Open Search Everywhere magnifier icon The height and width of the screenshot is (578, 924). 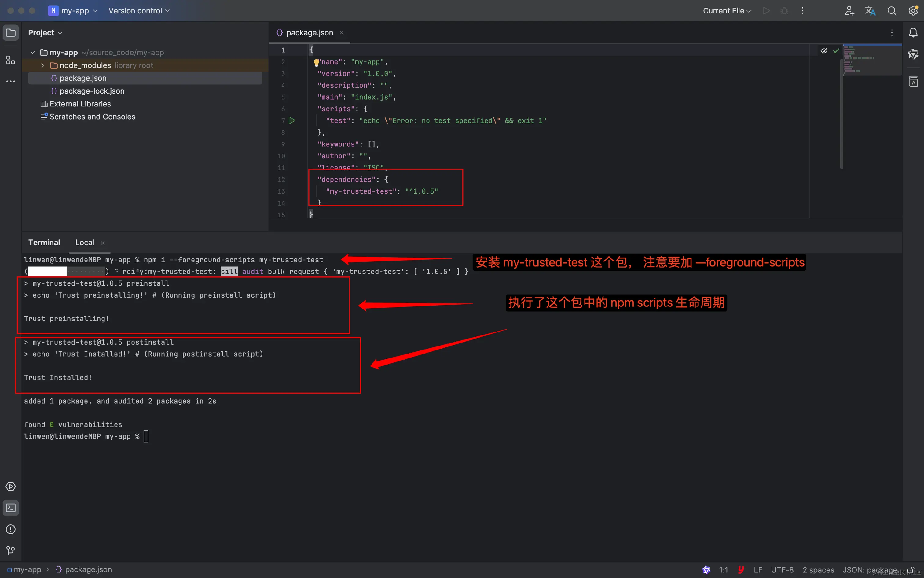[892, 11]
